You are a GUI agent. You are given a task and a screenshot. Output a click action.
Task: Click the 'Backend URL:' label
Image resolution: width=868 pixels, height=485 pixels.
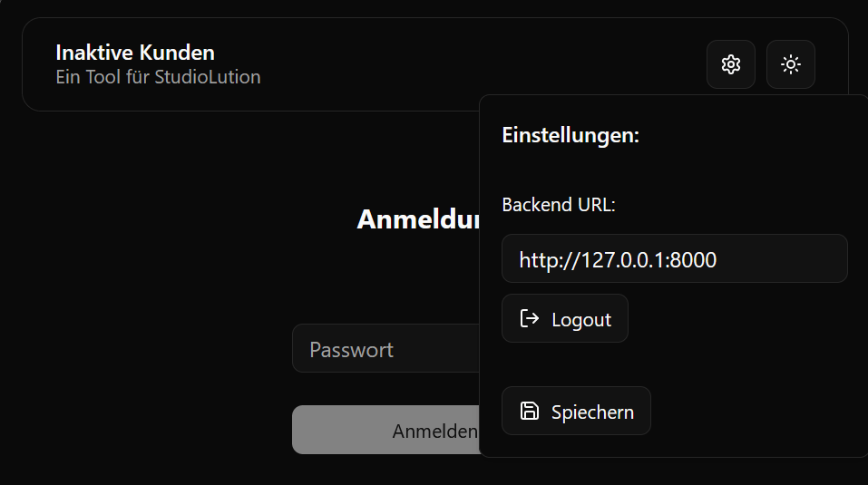(x=559, y=205)
